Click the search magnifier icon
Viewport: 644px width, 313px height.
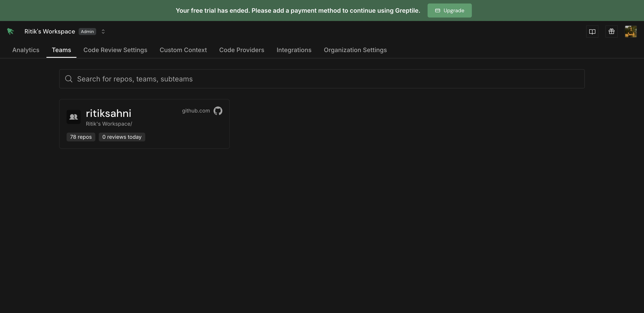click(x=69, y=79)
